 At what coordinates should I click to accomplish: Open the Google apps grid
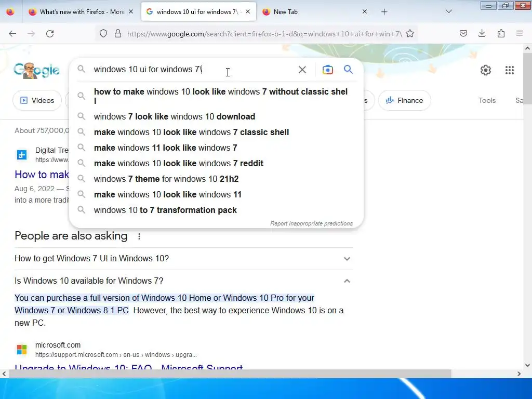pyautogui.click(x=510, y=70)
